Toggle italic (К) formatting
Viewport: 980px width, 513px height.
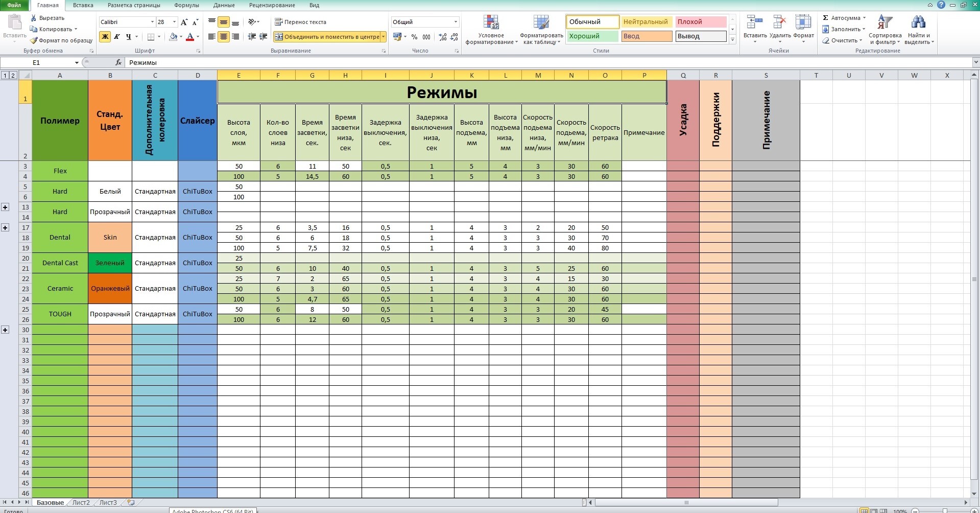(x=117, y=37)
